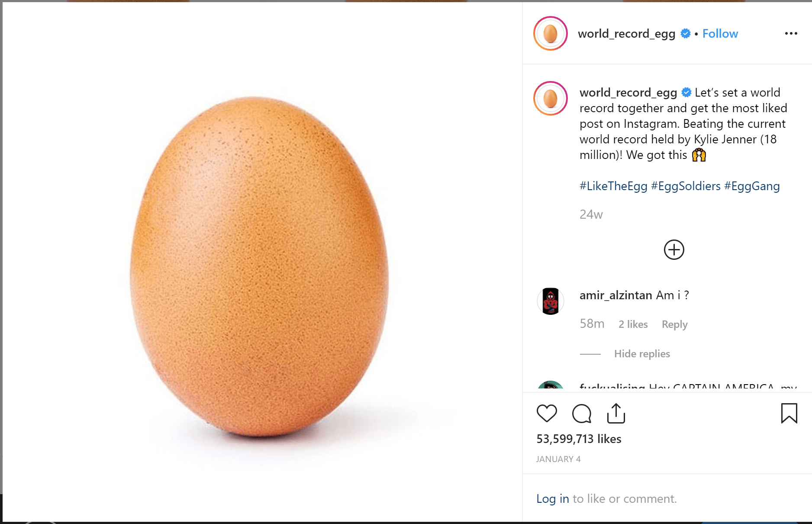Hide replies under amir_alzintan's comment

tap(642, 354)
